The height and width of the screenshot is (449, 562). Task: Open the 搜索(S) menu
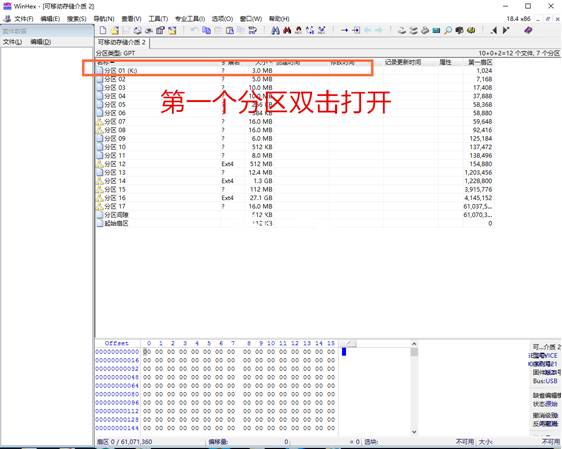(x=77, y=19)
